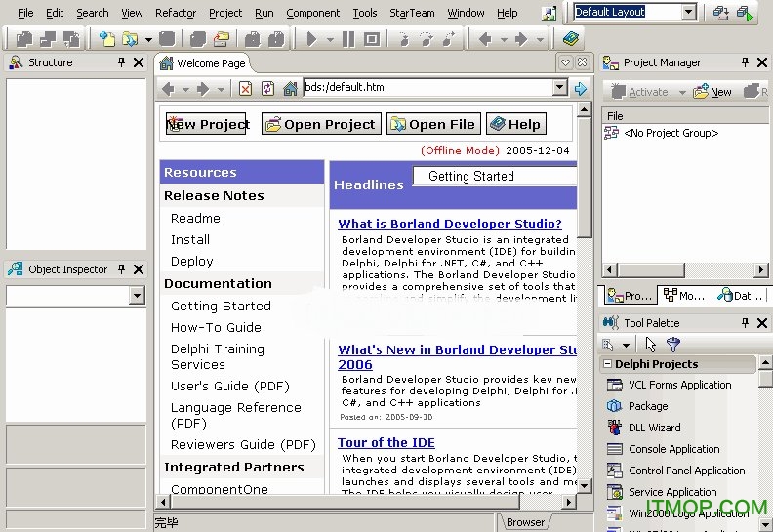The height and width of the screenshot is (532, 773).
Task: Click the blue Go arrow beside the address bar
Action: click(x=581, y=88)
